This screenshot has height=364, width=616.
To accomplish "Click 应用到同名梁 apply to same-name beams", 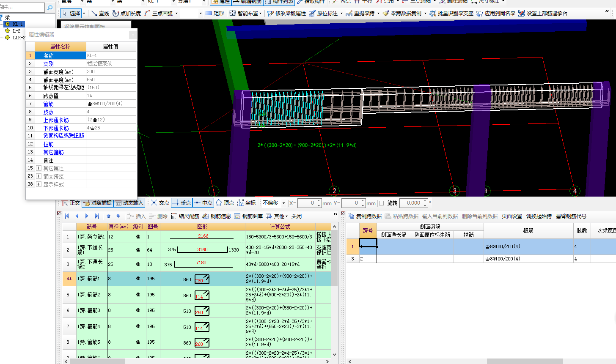I will tap(496, 14).
